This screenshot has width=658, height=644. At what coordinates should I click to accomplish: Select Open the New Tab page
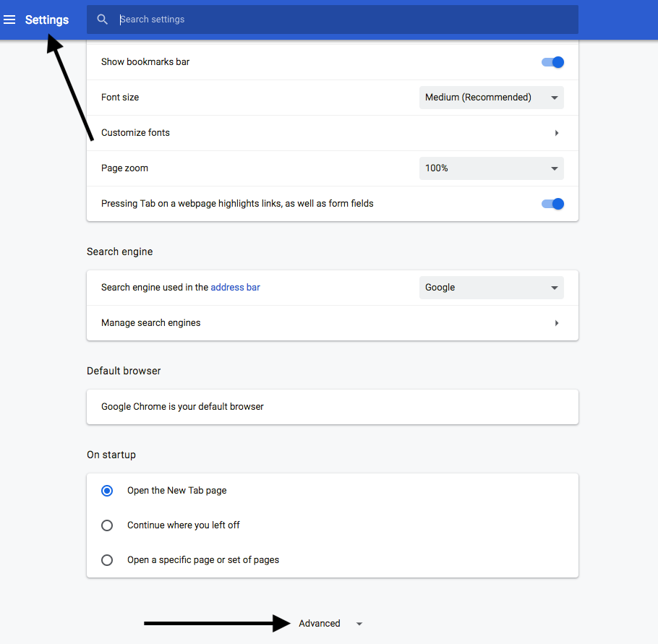click(107, 491)
